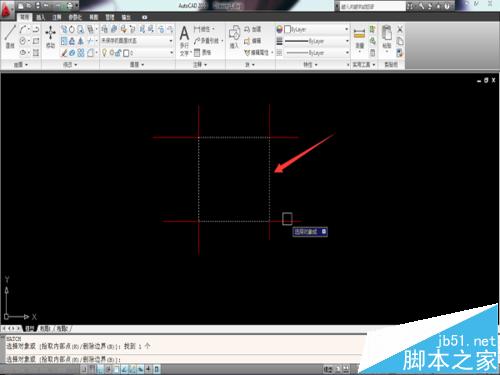Select the Multiline Text (多行文字) tool
The image size is (500, 375).
click(x=184, y=41)
